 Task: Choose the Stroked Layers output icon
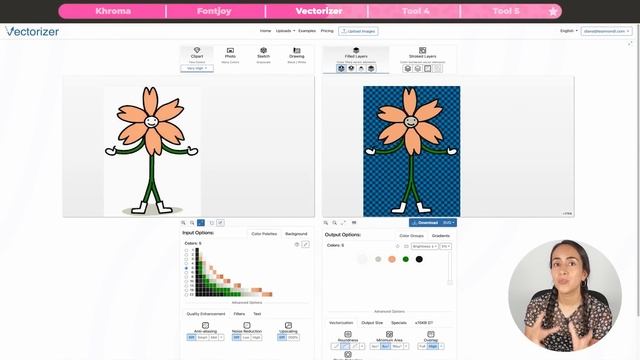422,50
